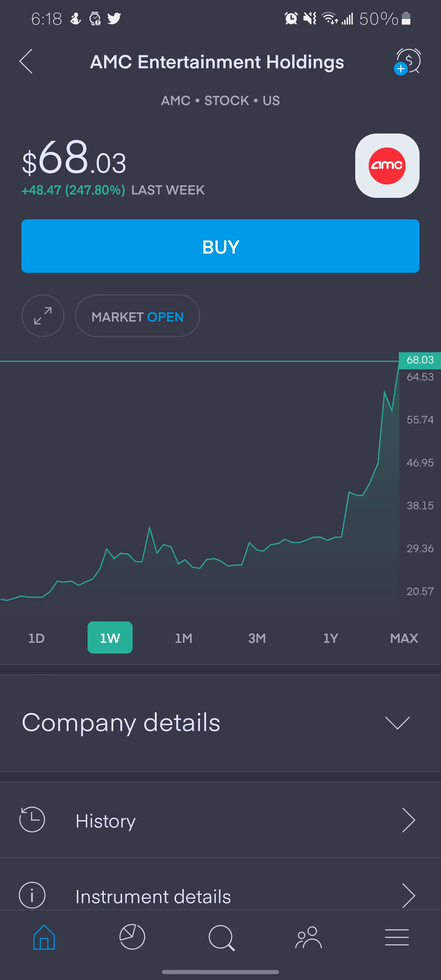Open History with the right chevron

408,820
